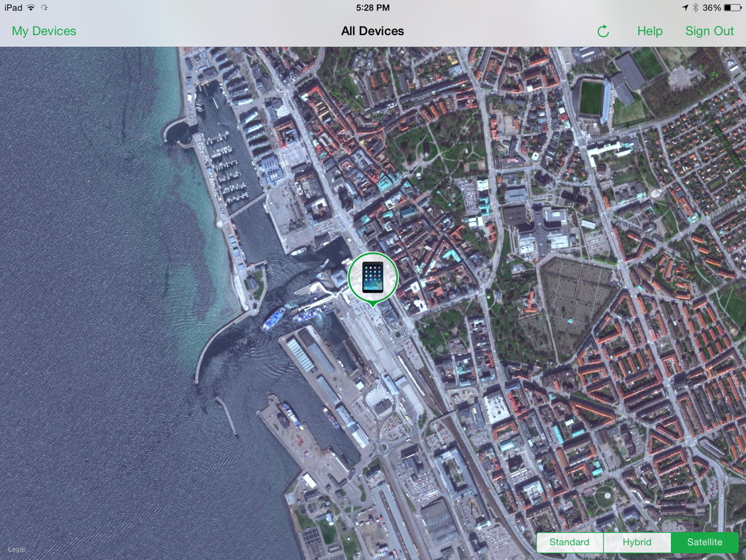Tap the Bluetooth status icon

[695, 7]
